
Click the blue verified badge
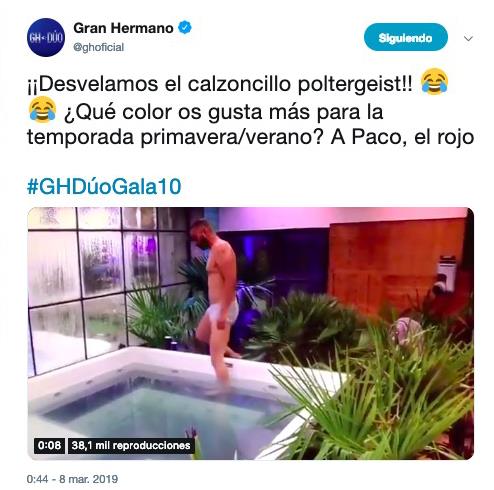coord(185,28)
